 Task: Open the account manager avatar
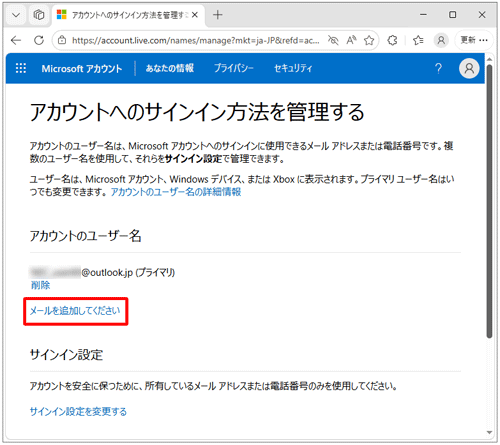click(469, 68)
